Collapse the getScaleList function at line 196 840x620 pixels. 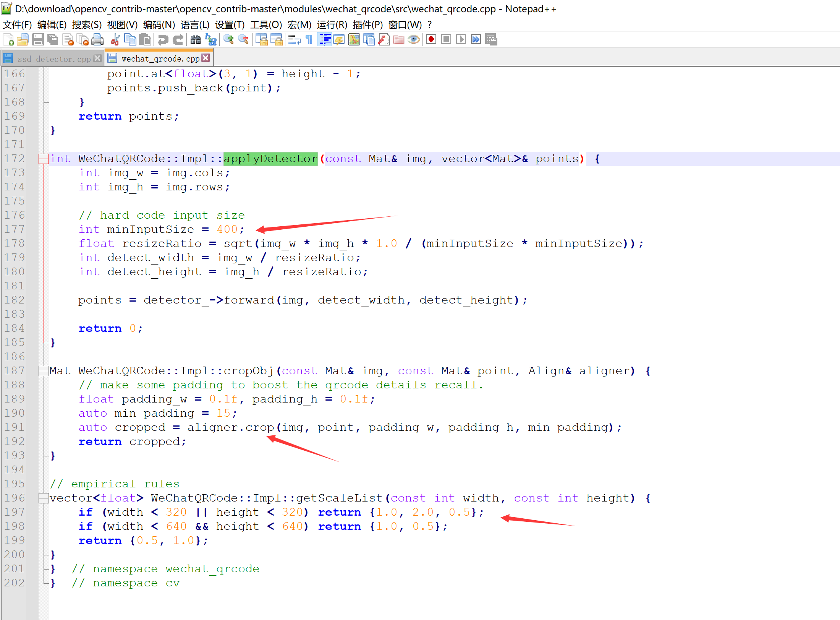click(43, 498)
